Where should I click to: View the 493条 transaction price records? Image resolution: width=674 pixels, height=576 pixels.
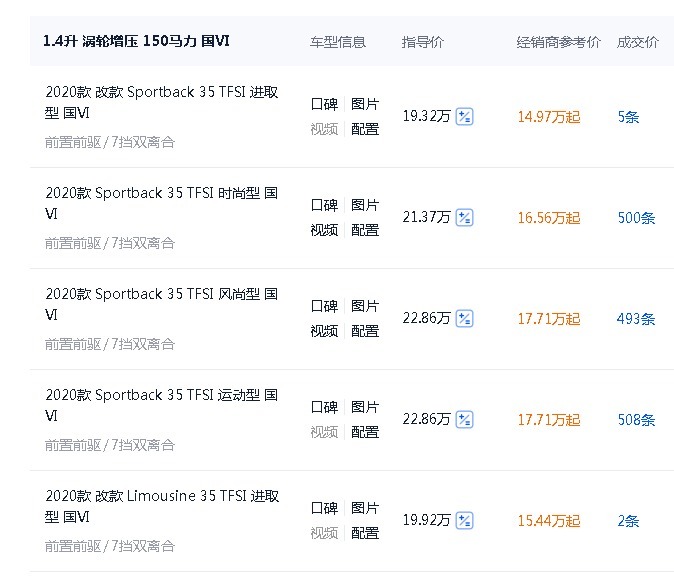pos(636,319)
